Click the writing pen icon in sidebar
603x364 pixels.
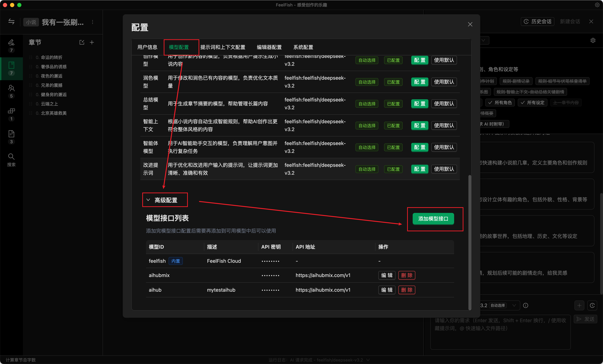[x=11, y=43]
